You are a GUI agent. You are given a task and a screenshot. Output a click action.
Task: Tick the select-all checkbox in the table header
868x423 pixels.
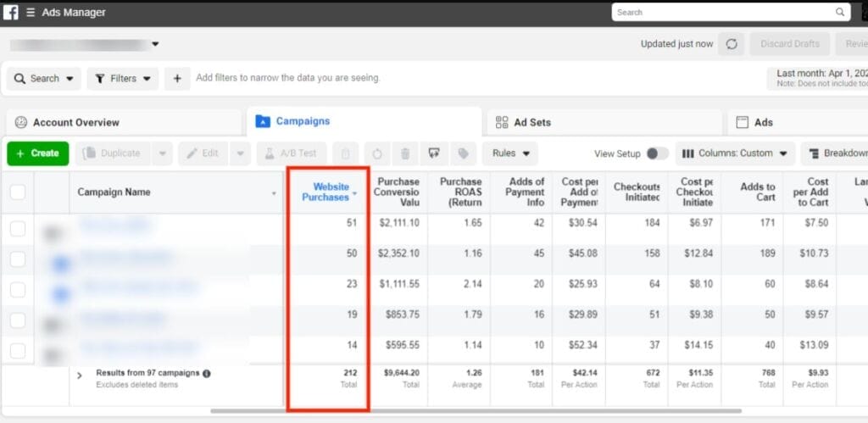[18, 192]
